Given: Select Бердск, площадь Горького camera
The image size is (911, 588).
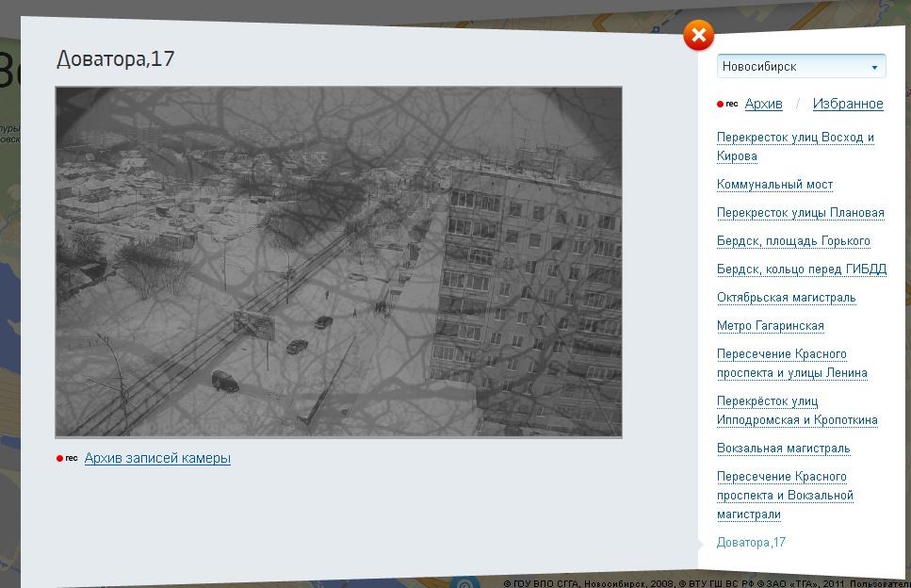Looking at the screenshot, I should pos(793,240).
